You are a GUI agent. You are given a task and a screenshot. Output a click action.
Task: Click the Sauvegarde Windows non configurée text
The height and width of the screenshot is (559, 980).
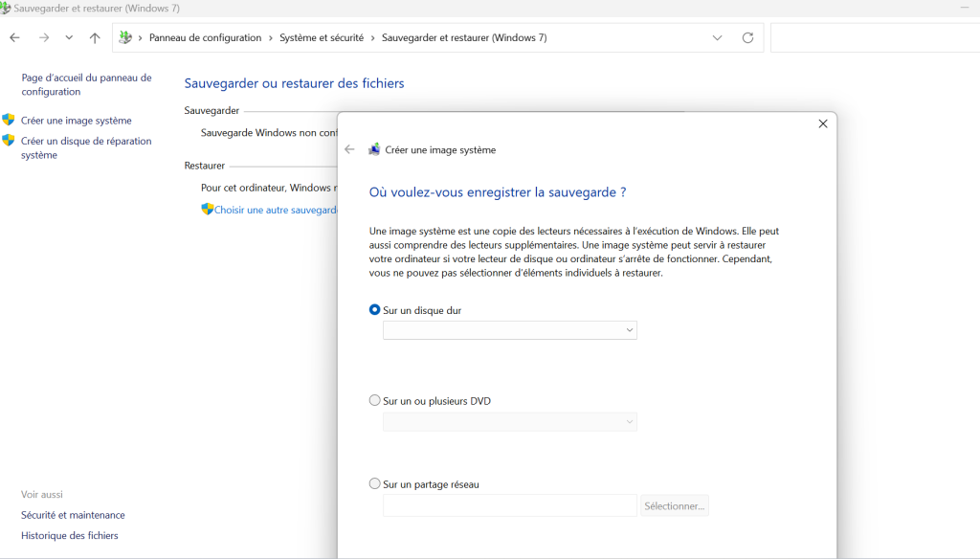[x=269, y=132]
